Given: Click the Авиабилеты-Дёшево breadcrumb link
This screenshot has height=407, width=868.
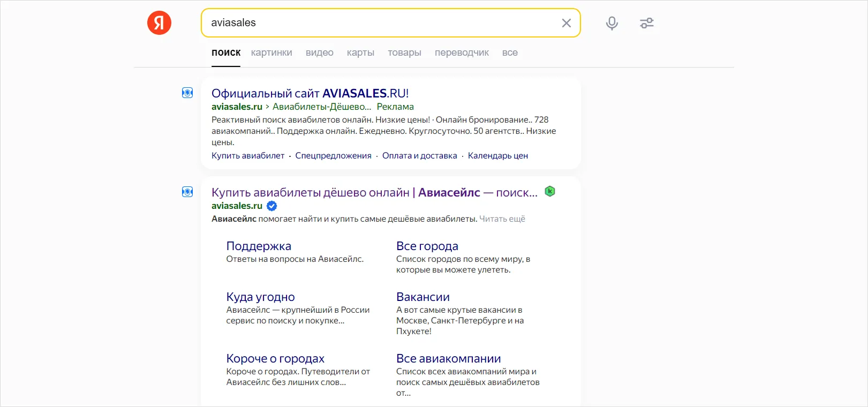Looking at the screenshot, I should (x=321, y=107).
